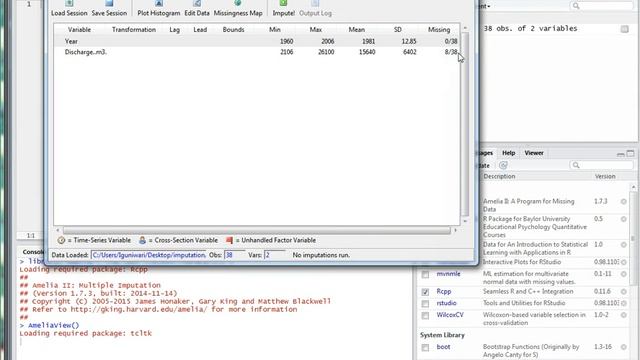Switch to the Help tab

(509, 153)
